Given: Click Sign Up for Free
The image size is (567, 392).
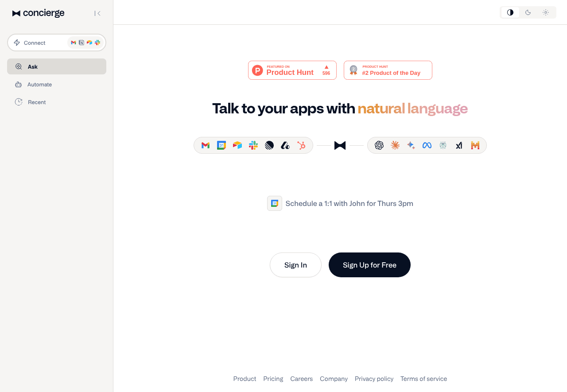Looking at the screenshot, I should point(369,265).
